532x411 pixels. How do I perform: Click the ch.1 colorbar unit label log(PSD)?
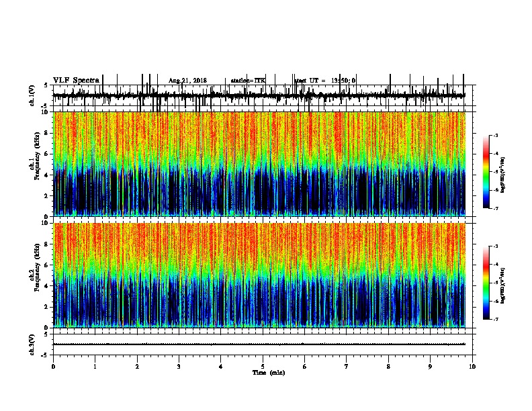[x=503, y=175]
